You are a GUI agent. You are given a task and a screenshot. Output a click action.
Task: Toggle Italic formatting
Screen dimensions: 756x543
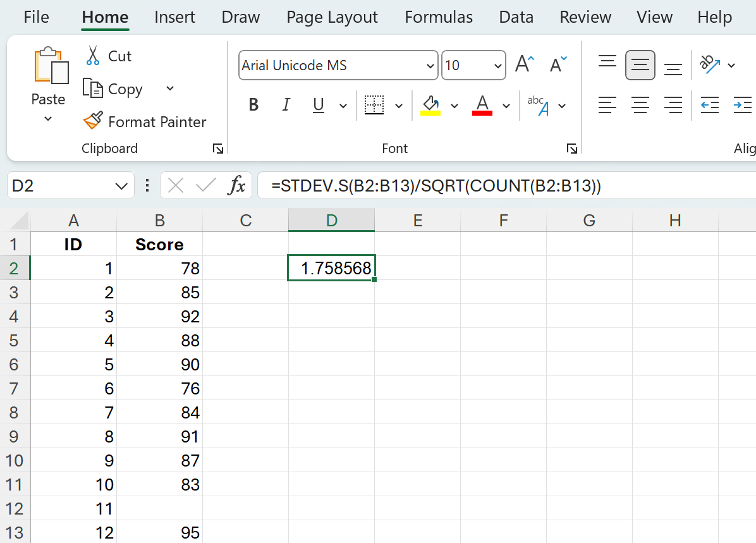click(x=286, y=105)
